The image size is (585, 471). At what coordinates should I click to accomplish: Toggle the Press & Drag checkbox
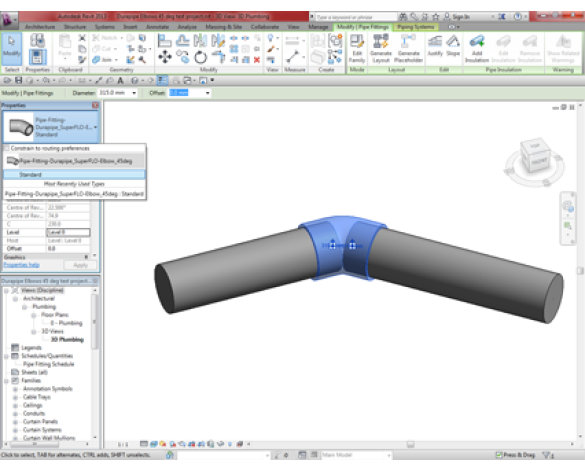(499, 455)
